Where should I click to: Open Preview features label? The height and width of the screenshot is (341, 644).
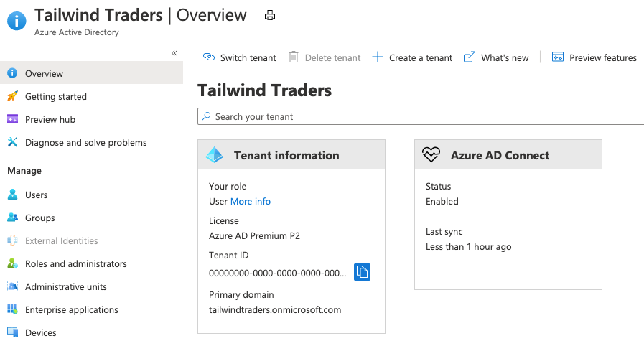[603, 58]
